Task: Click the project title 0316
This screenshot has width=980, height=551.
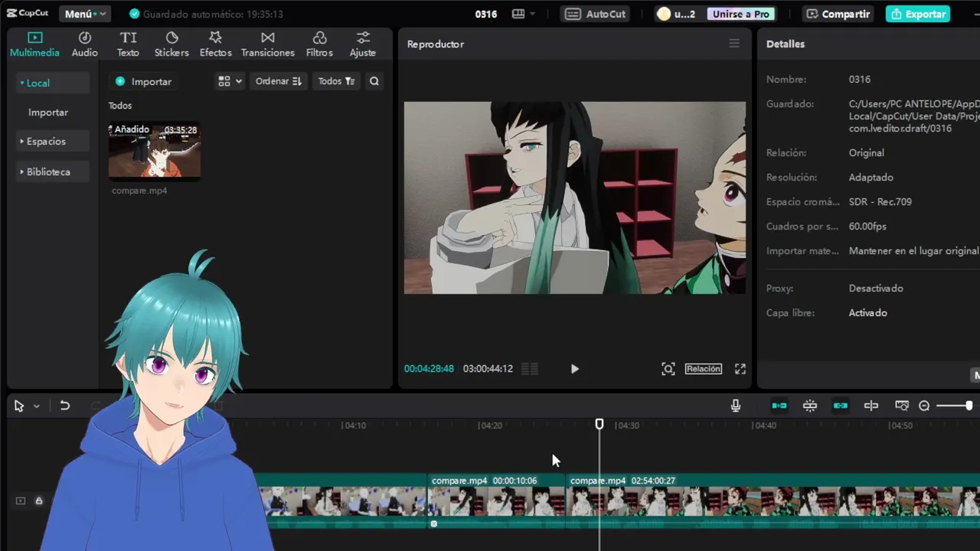Action: click(x=486, y=14)
